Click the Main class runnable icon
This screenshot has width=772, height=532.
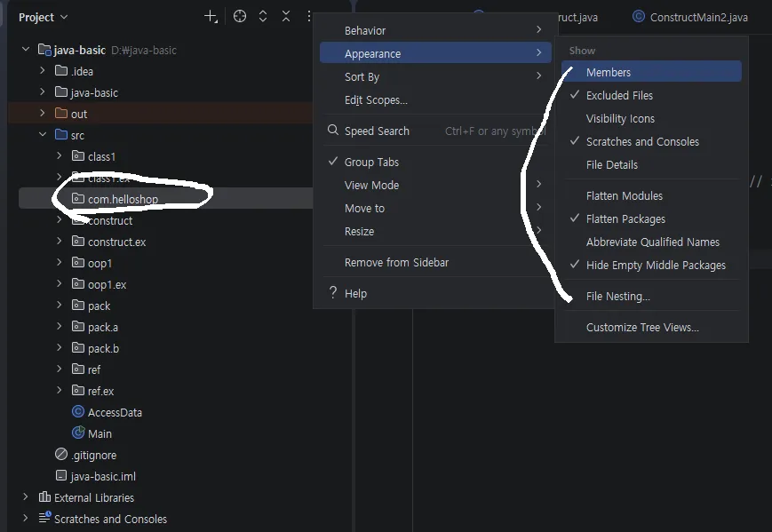[x=78, y=433]
